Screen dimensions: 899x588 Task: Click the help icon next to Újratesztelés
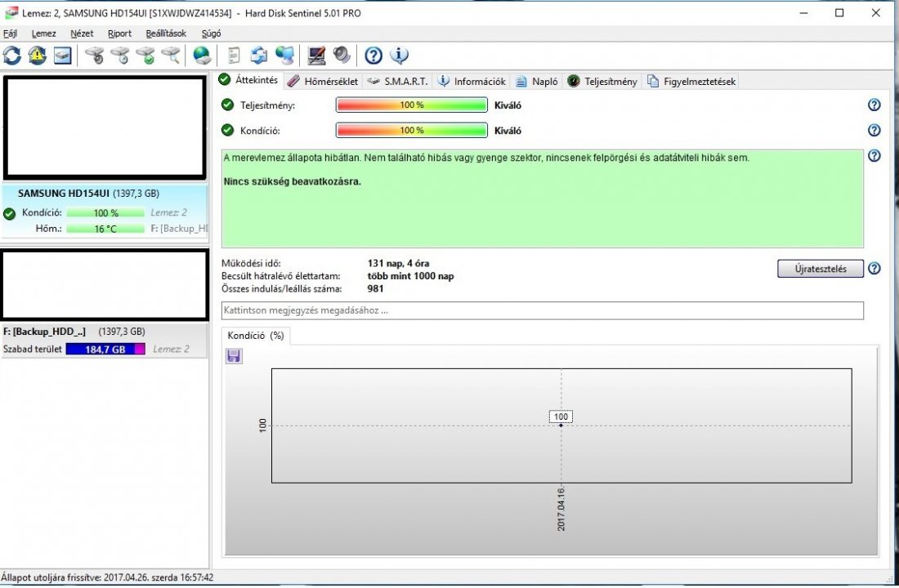tap(874, 268)
